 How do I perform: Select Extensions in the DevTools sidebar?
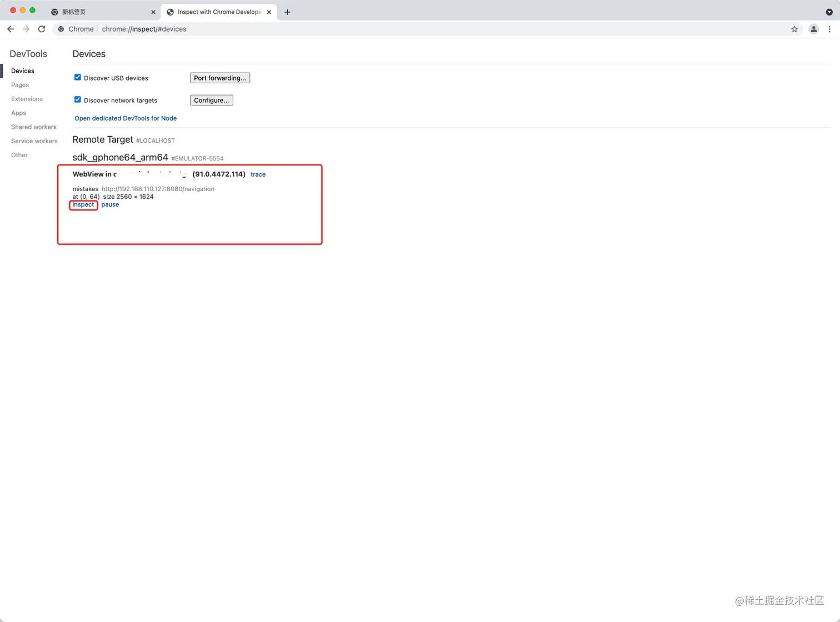pyautogui.click(x=27, y=99)
